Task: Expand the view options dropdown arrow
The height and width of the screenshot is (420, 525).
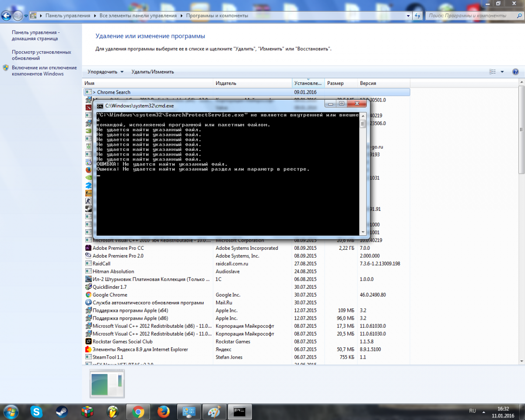Action: [x=502, y=72]
